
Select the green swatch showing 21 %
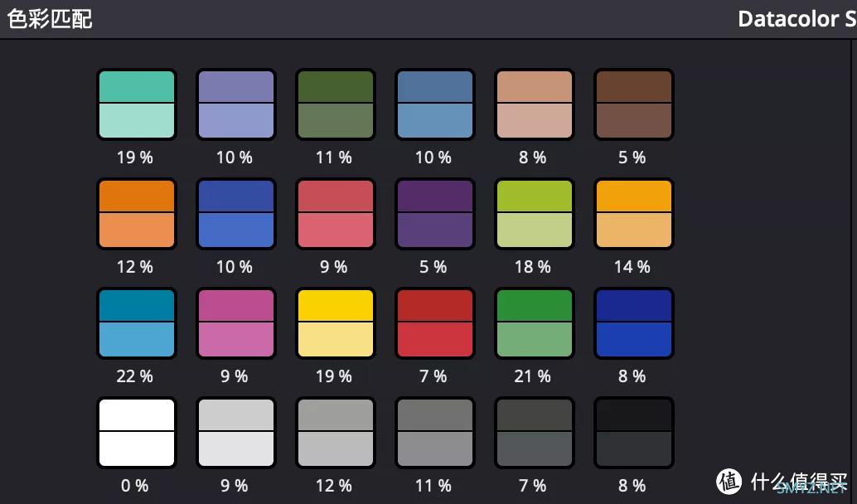534,322
